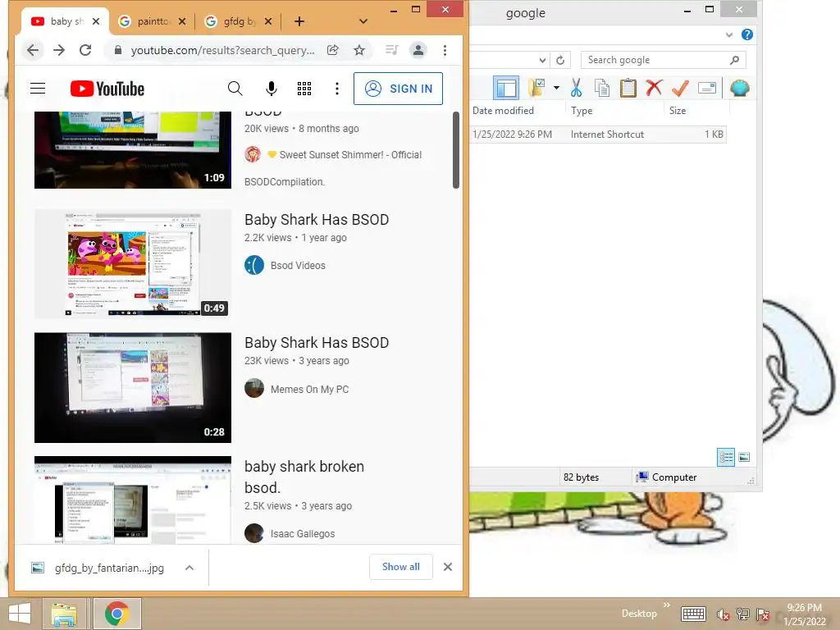Click the Copy icon in Explorer

602,88
